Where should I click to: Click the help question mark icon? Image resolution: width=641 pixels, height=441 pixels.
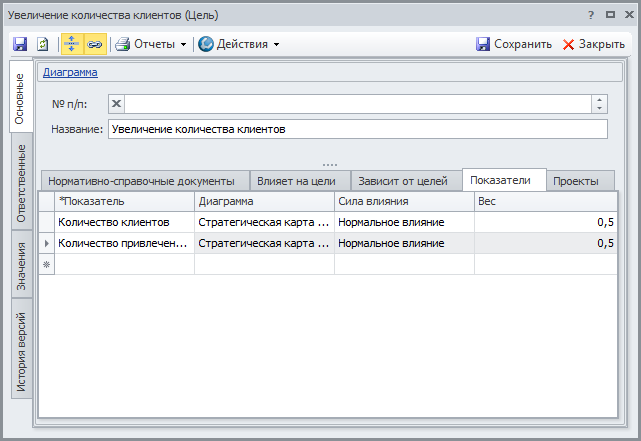pos(591,15)
